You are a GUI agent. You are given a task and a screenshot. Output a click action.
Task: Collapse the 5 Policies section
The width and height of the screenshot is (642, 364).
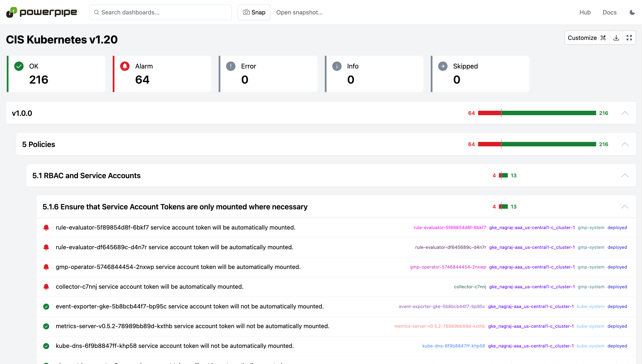tap(625, 144)
